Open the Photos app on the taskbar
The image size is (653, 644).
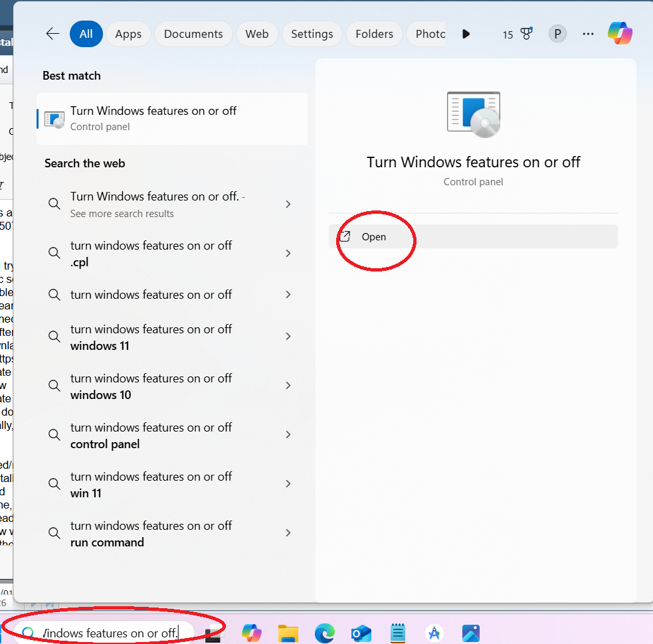pyautogui.click(x=470, y=633)
